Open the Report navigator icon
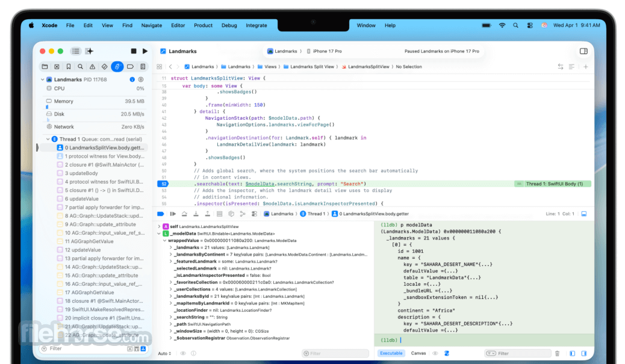 tap(143, 67)
